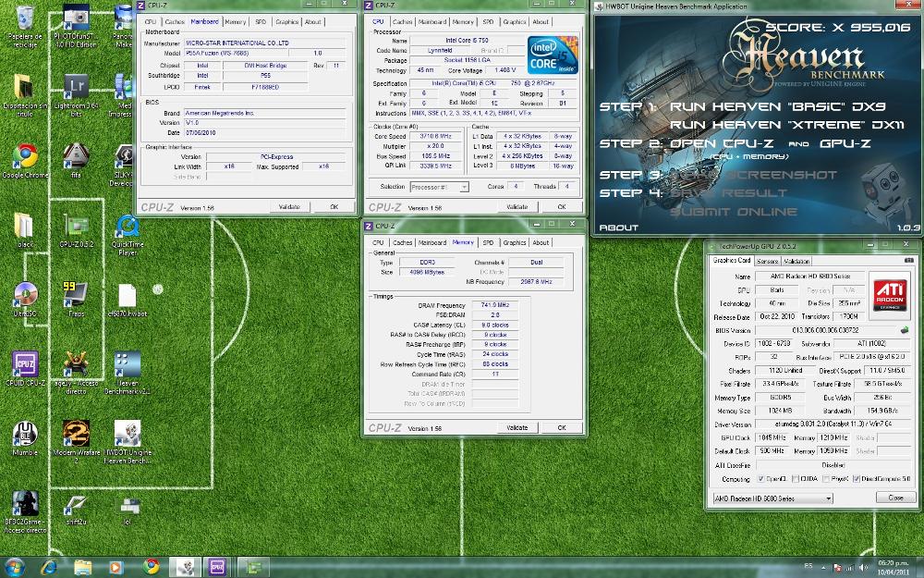Screen dimensions: 924x578
Task: Open Windows Media Player from taskbar
Action: point(116,568)
